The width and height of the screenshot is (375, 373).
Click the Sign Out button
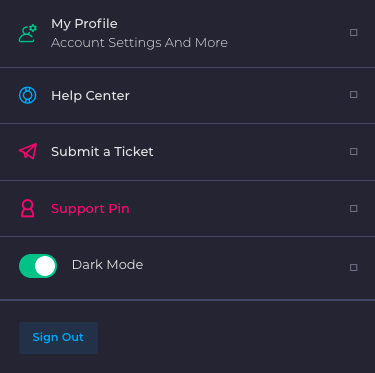pos(58,338)
